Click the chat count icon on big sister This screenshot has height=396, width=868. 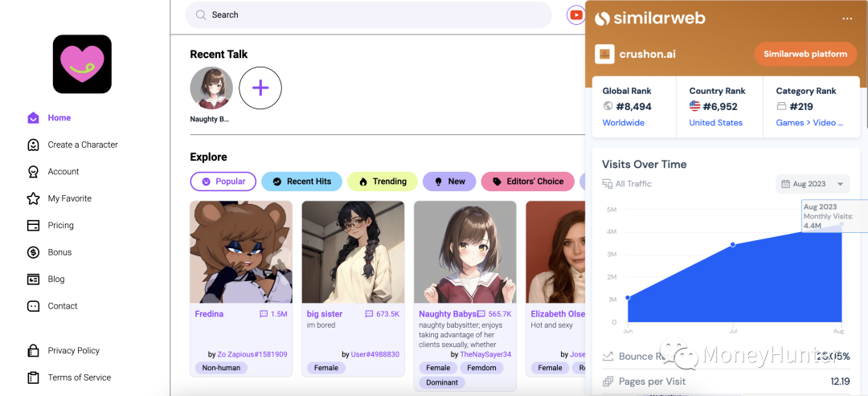tap(369, 314)
